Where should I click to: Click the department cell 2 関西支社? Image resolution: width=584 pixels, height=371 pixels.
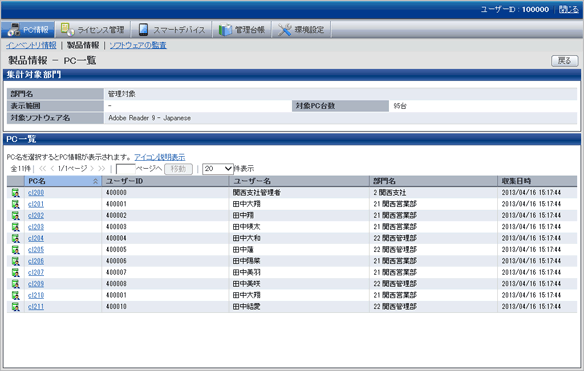click(x=390, y=193)
